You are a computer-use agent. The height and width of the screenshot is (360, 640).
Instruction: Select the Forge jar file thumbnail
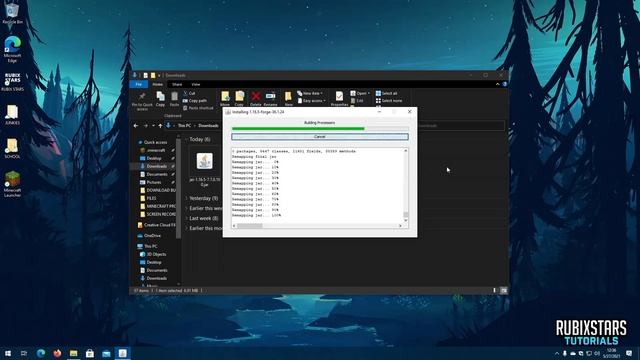(204, 161)
